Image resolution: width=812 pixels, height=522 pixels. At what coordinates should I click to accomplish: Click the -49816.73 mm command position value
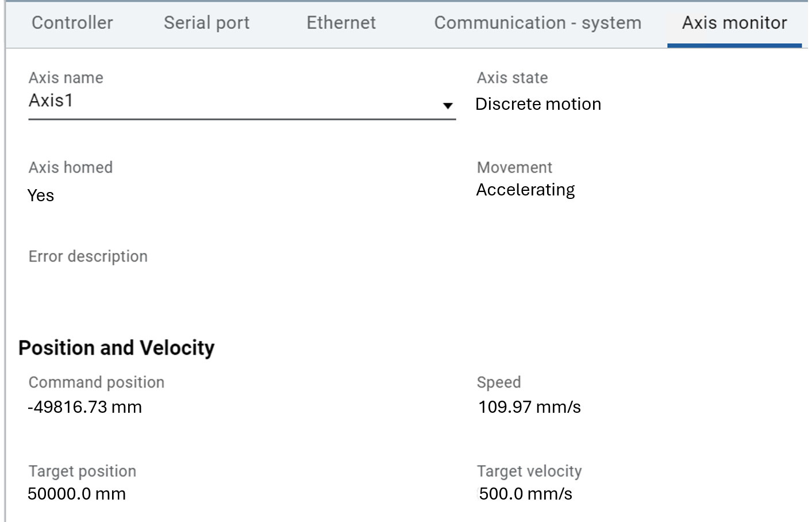click(84, 407)
